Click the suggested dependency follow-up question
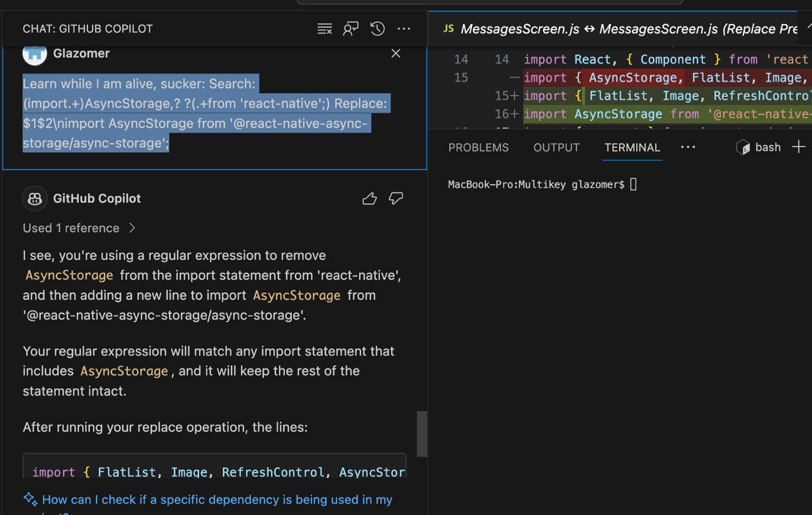 (217, 500)
